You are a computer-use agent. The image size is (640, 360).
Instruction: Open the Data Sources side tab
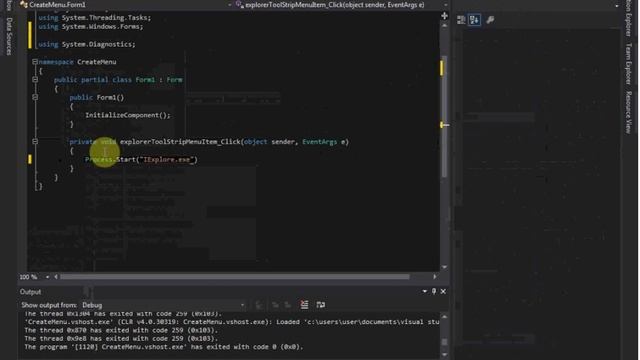pyautogui.click(x=9, y=36)
